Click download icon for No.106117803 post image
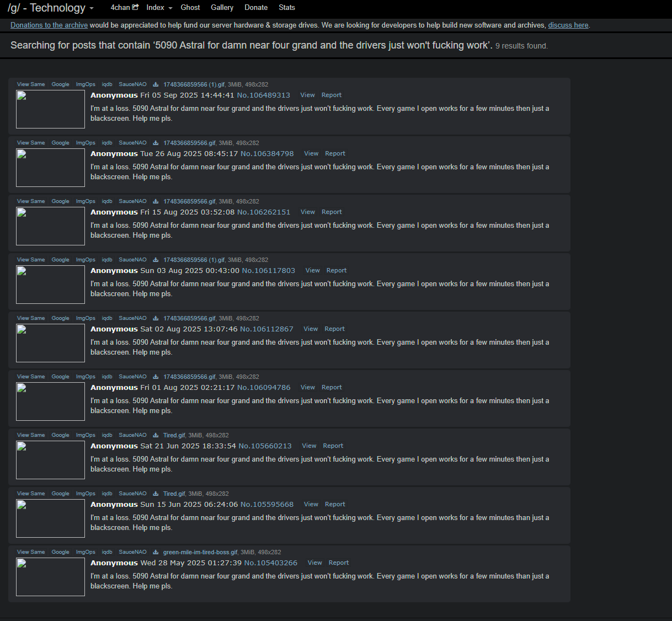Image resolution: width=672 pixels, height=621 pixels. pos(156,260)
